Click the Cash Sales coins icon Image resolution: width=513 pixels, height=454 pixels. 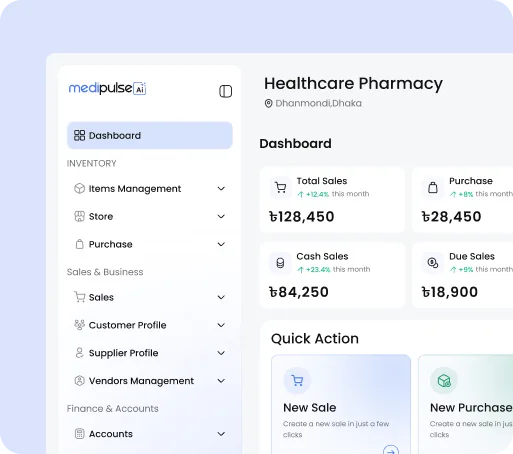coord(280,263)
